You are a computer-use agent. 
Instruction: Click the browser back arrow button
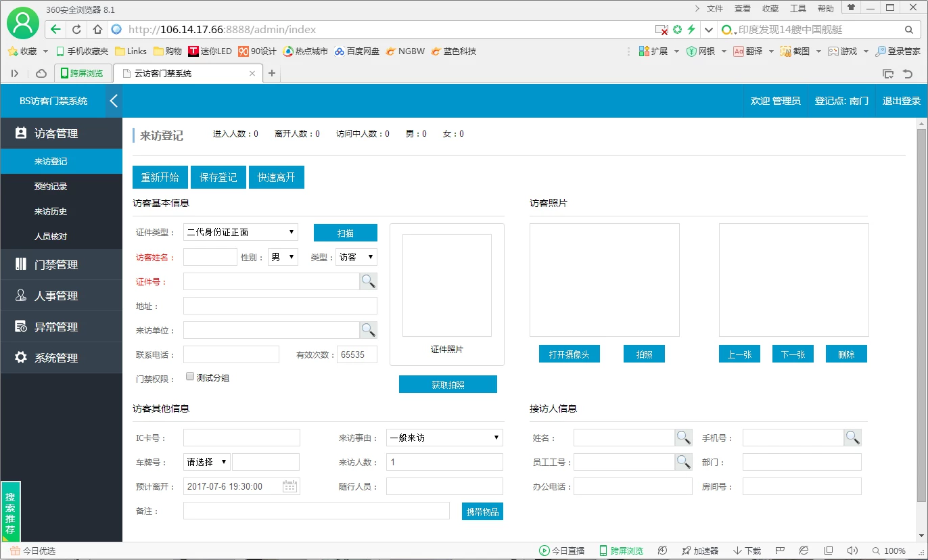coord(55,30)
